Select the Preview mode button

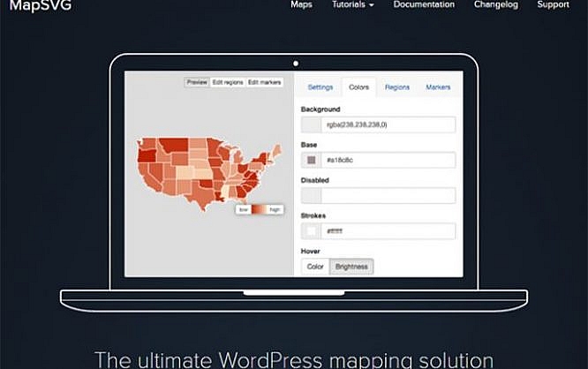197,82
